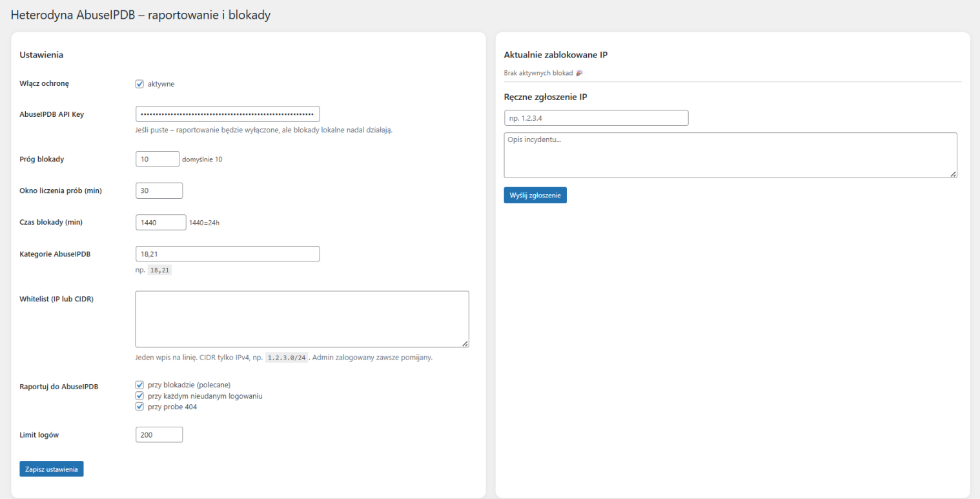
Task: Click the 'Limit logów' number field
Action: click(159, 435)
